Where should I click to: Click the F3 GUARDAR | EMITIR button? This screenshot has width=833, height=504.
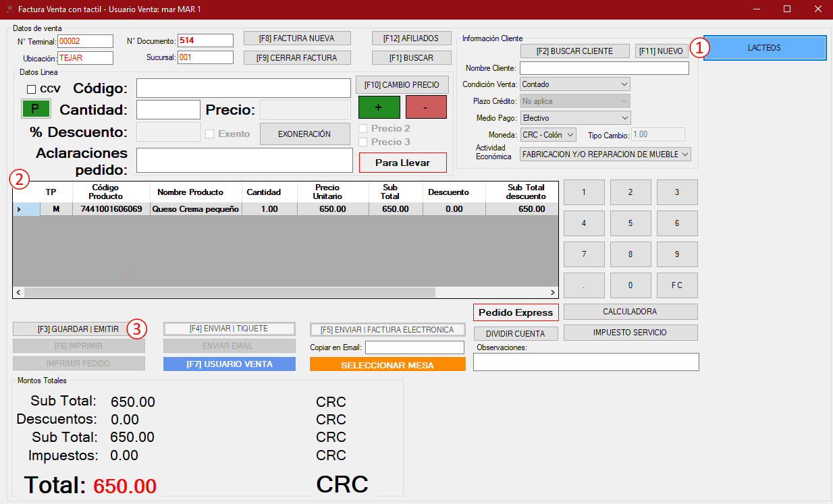[78, 329]
